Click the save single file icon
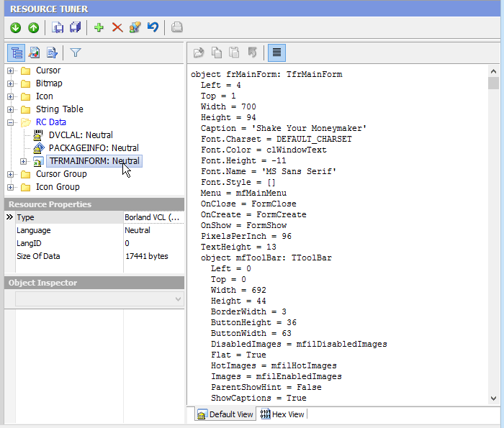 (58, 28)
